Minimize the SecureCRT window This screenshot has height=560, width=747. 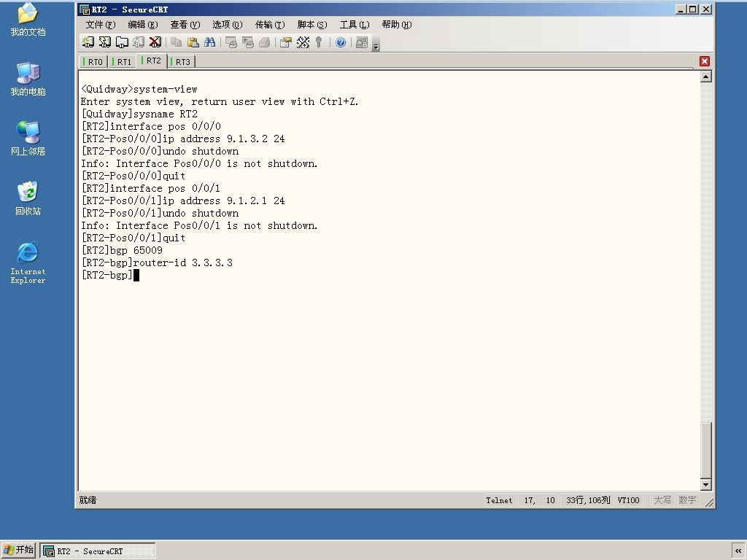[681, 9]
